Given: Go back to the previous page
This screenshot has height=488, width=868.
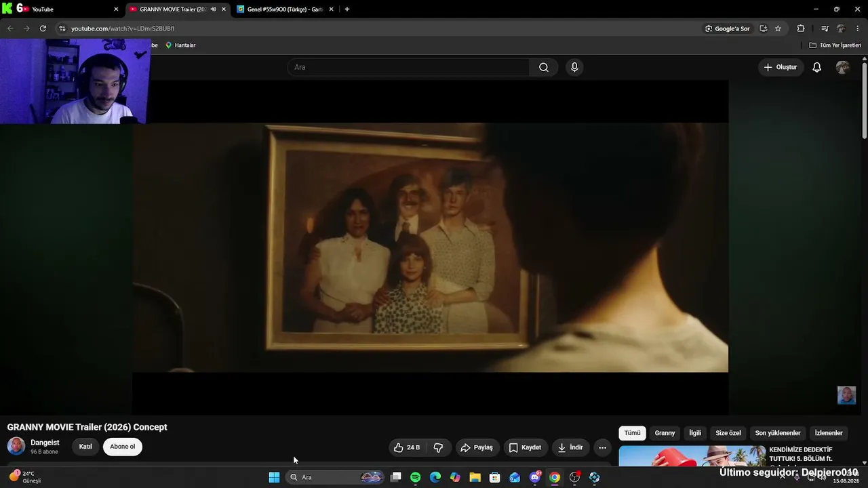Looking at the screenshot, I should click(9, 28).
